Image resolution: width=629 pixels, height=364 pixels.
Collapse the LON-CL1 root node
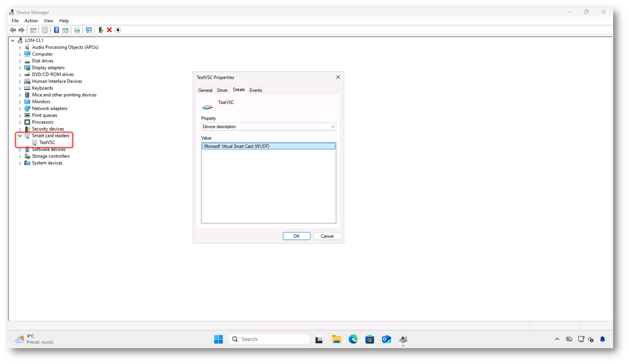pos(13,40)
